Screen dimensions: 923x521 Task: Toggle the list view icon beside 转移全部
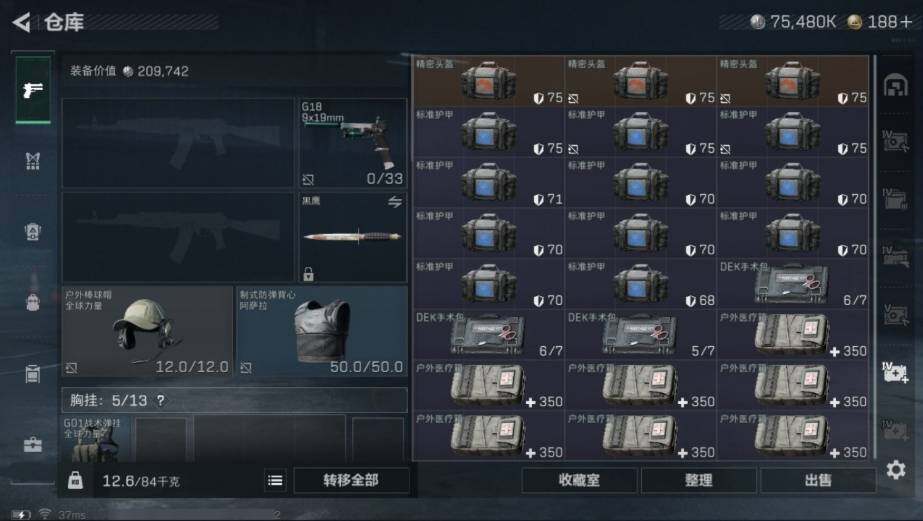pyautogui.click(x=275, y=480)
